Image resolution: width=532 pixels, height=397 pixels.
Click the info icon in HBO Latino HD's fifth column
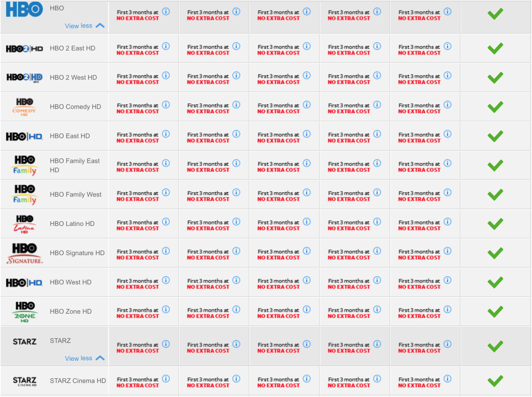[447, 222]
